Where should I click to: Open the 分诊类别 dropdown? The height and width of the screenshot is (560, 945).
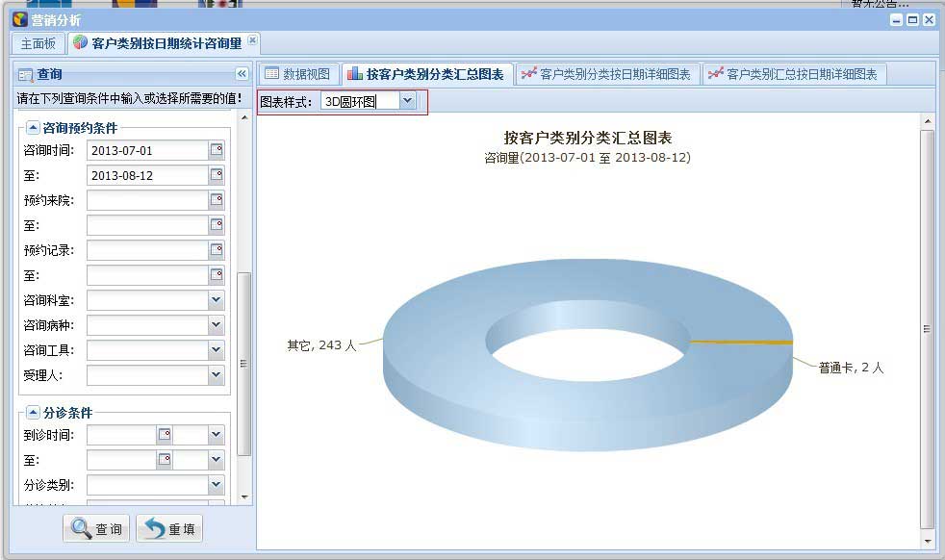click(x=217, y=485)
